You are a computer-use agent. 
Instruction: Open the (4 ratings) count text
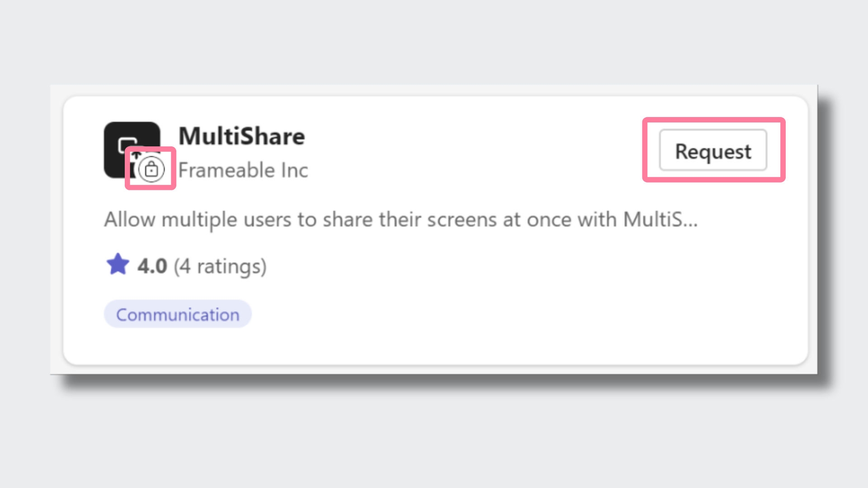tap(220, 266)
